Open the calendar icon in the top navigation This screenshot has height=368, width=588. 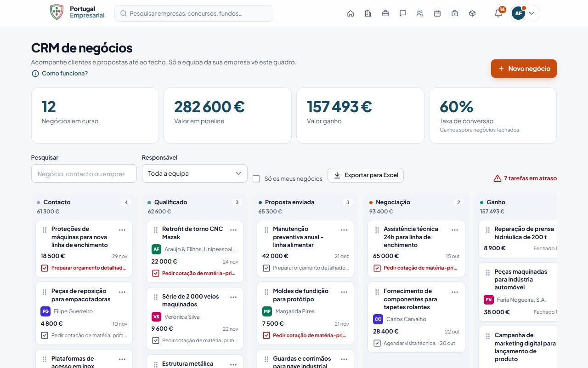(437, 13)
